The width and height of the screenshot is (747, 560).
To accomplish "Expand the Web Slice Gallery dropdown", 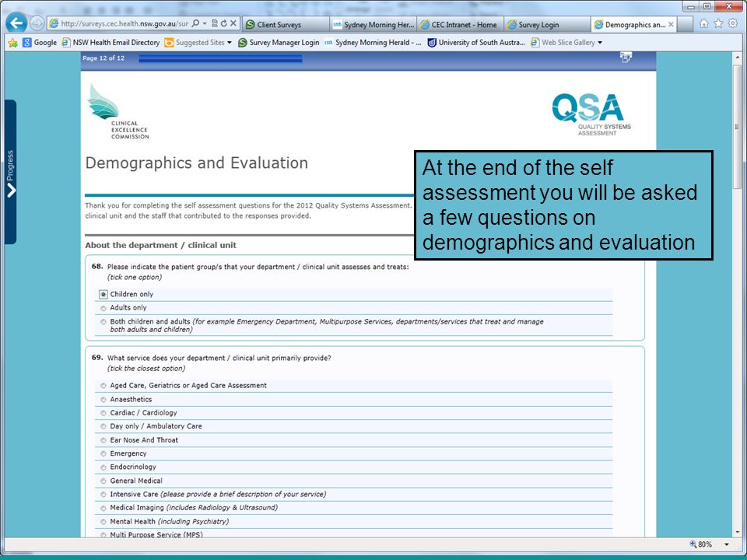I will [600, 42].
